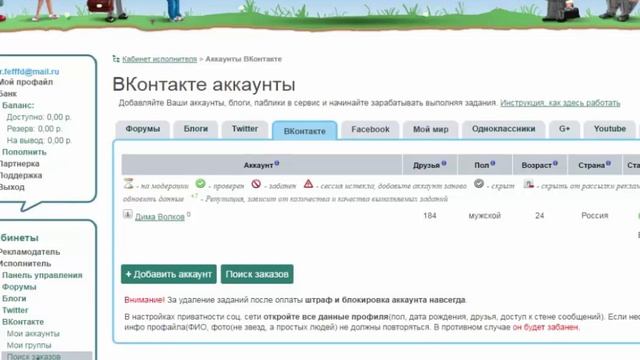This screenshot has width=640, height=360.
Task: Click the icon left of Дима Волков account
Action: [x=128, y=214]
